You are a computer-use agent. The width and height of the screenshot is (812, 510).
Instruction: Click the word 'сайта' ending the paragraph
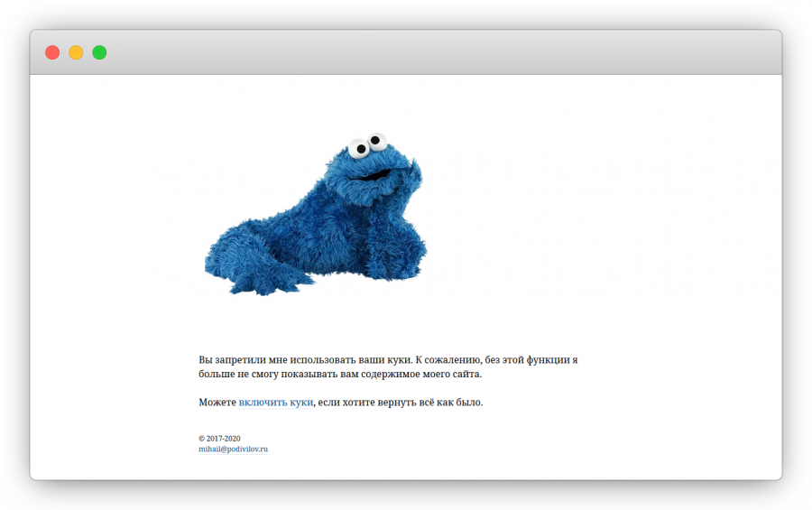[x=466, y=374]
